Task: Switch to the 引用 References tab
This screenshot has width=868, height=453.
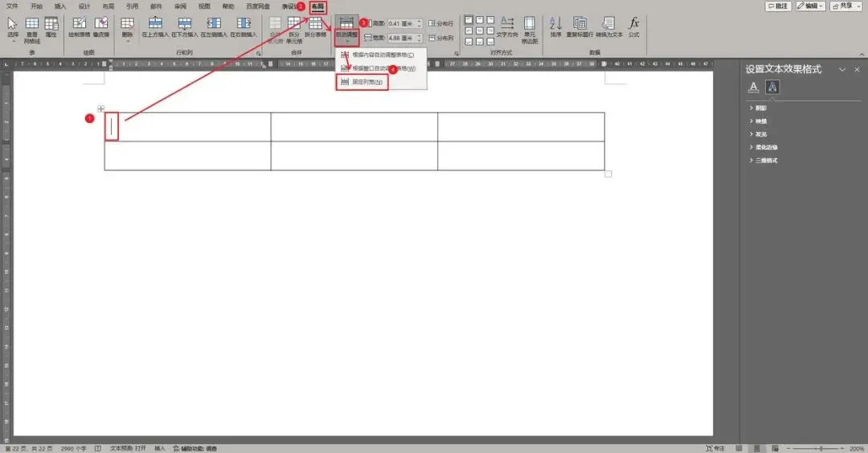Action: point(133,6)
